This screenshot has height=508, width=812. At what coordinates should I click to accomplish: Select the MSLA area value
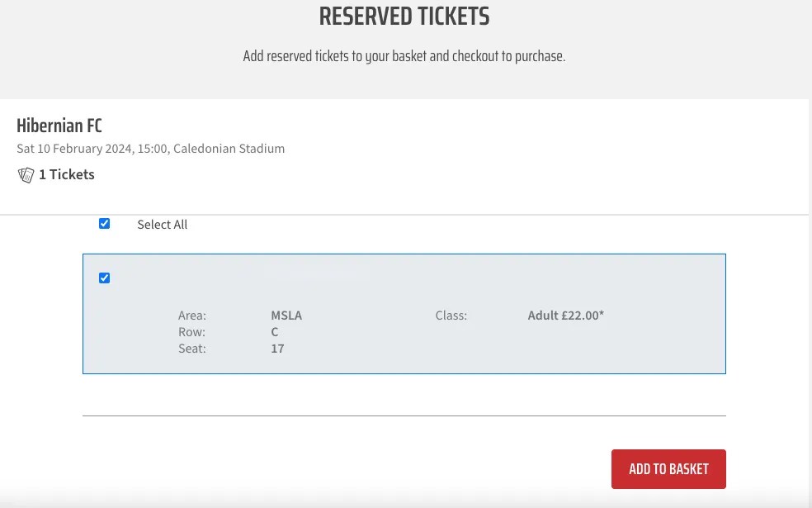[286, 316]
